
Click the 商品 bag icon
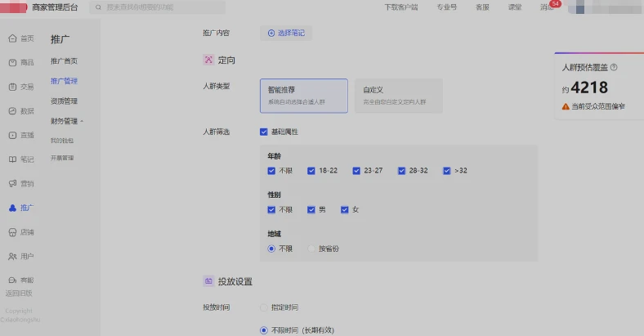tap(13, 62)
